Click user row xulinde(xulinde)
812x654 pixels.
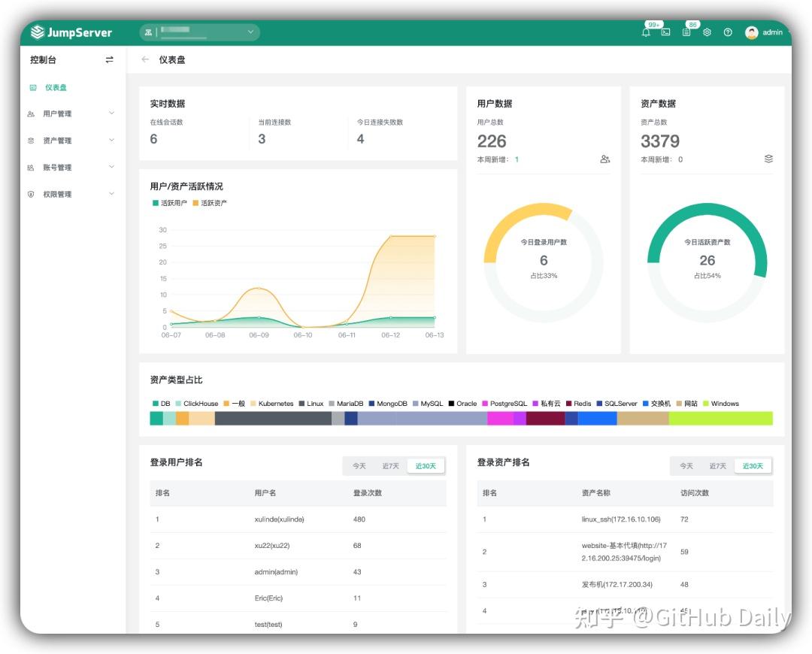[298, 519]
